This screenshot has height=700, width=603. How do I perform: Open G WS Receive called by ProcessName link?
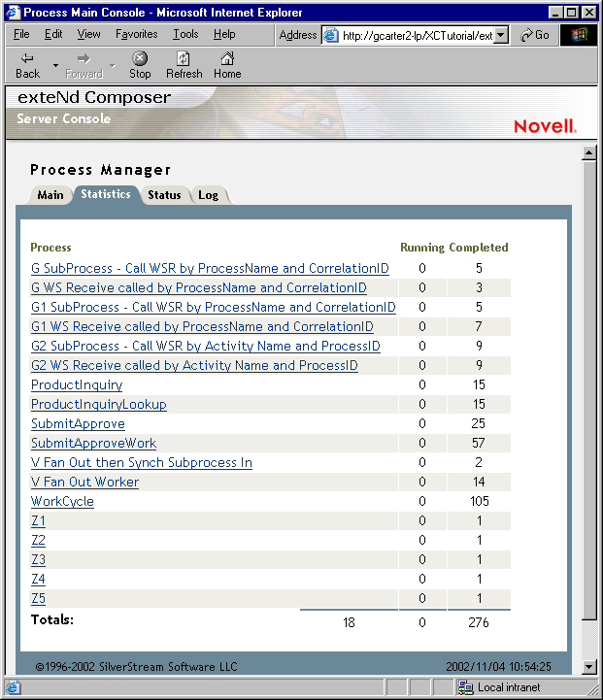coord(199,288)
